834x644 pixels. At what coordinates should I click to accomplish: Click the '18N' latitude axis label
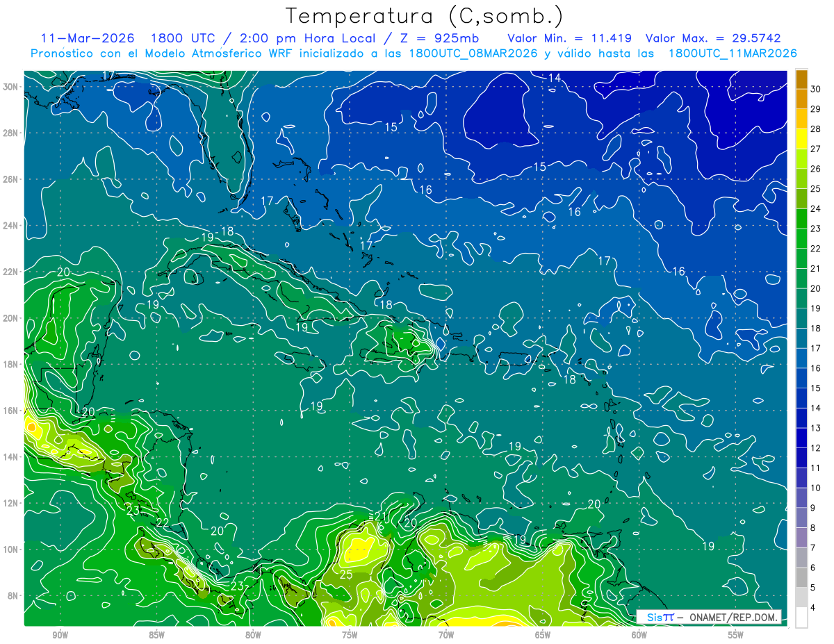pyautogui.click(x=12, y=364)
